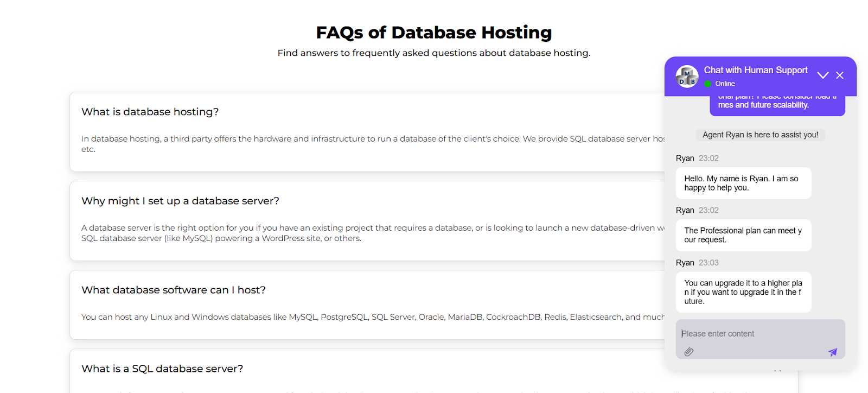This screenshot has height=393, width=868.
Task: Click the "Online" status label
Action: (725, 84)
